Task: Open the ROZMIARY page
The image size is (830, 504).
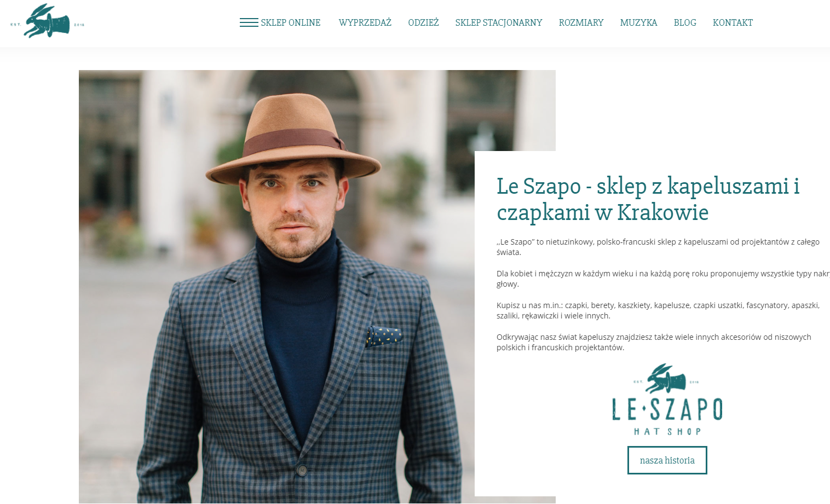Action: pos(581,22)
